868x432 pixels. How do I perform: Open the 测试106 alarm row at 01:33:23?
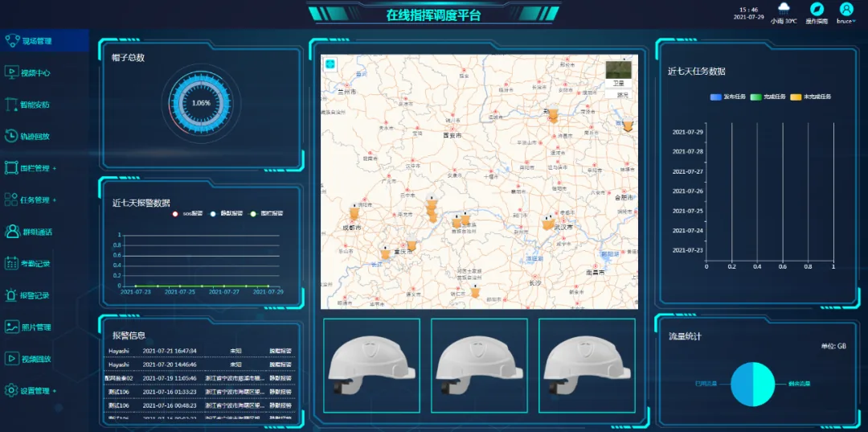(200, 392)
